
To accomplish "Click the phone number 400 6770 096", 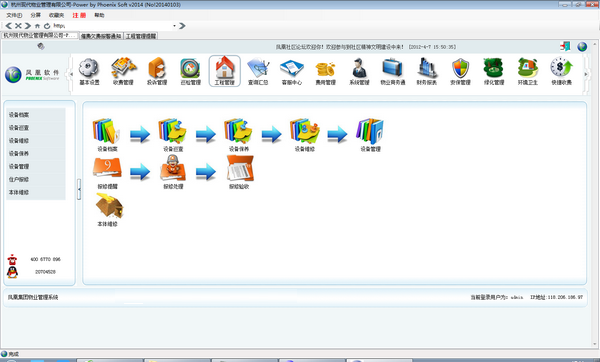I will point(46,259).
